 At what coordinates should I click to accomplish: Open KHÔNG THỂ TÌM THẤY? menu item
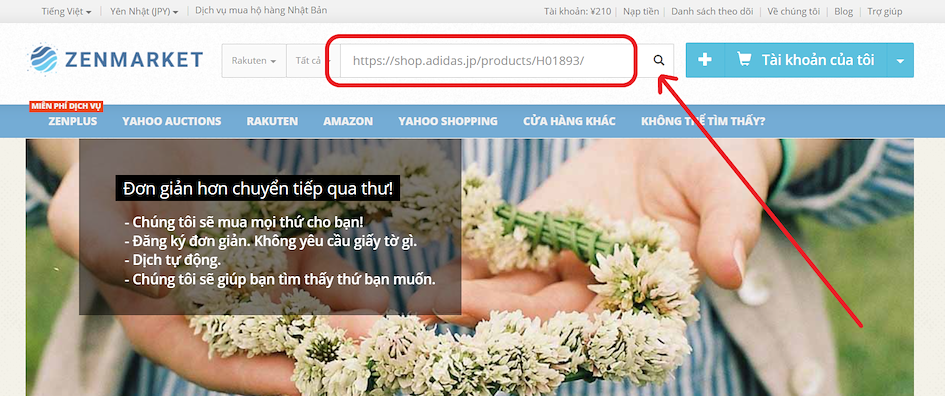click(x=703, y=121)
